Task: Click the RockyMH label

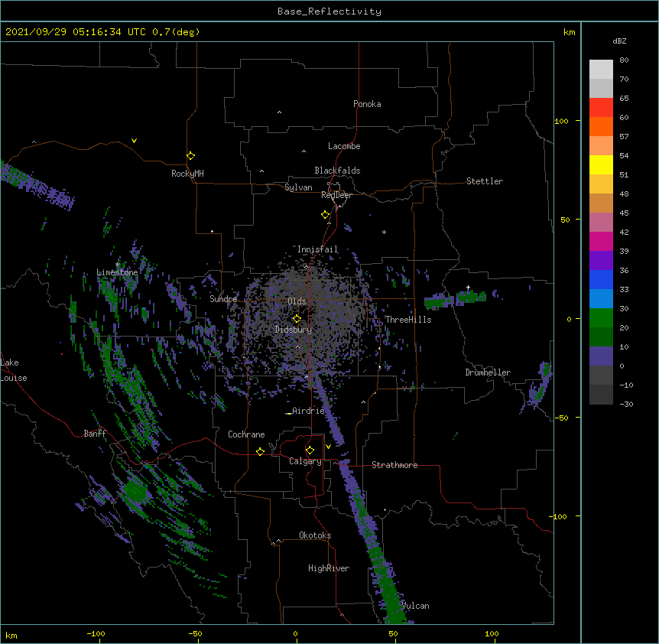Action: (x=187, y=174)
